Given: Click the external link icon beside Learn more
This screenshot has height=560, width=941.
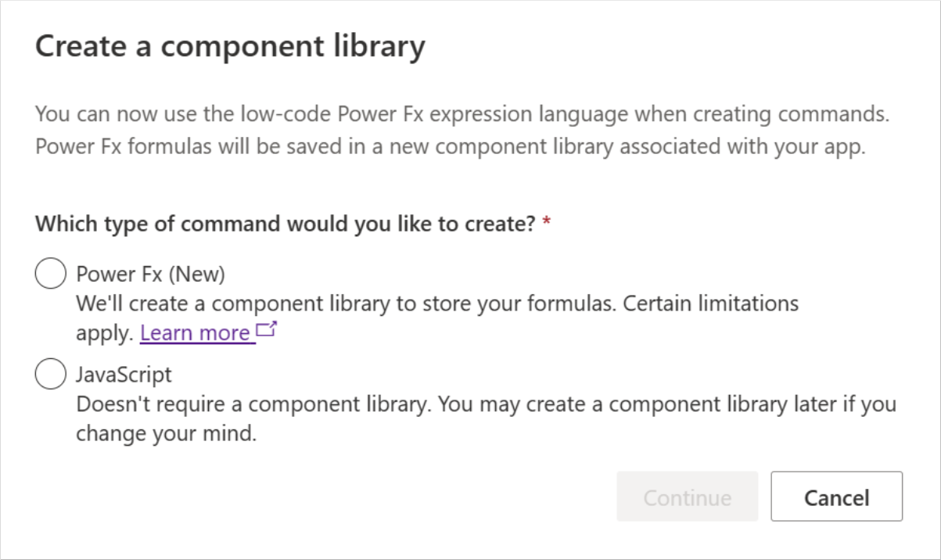Looking at the screenshot, I should click(268, 332).
